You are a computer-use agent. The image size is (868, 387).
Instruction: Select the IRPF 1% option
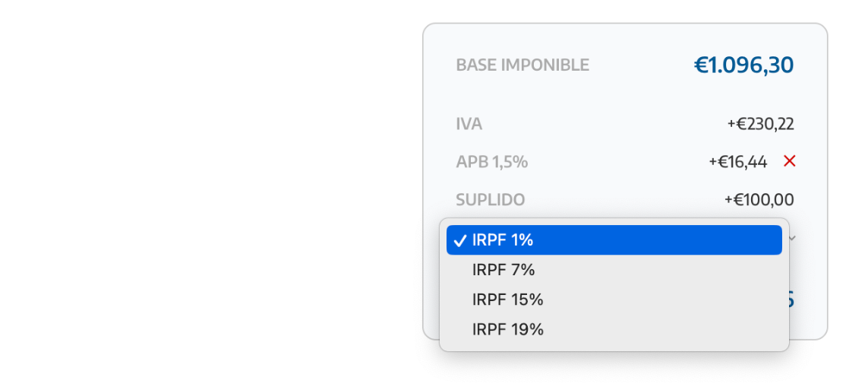coord(503,240)
